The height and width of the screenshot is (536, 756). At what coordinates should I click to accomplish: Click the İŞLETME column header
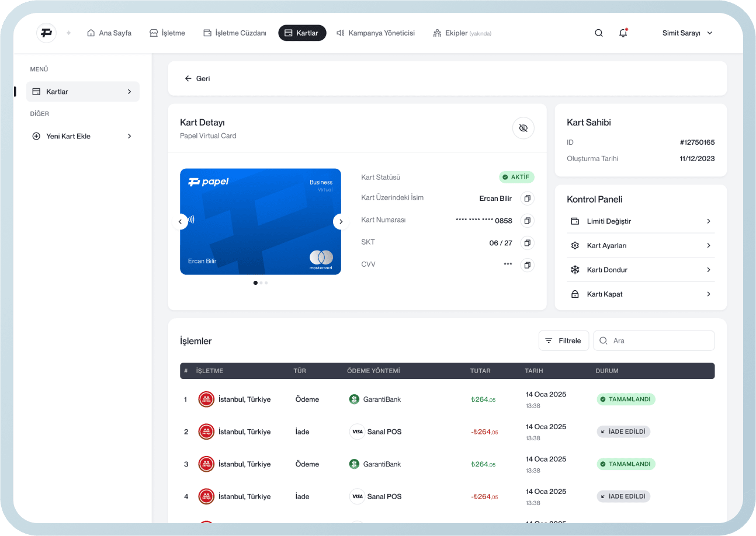[x=210, y=371]
